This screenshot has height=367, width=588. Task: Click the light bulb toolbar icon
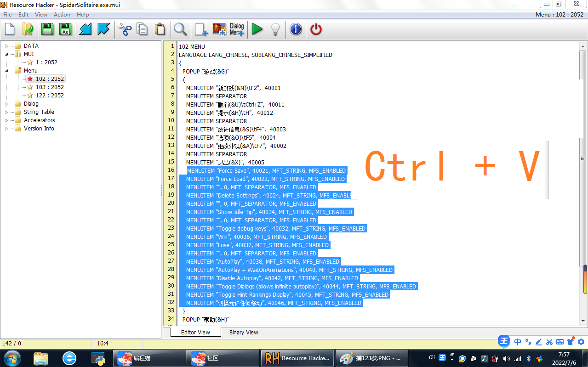click(275, 29)
